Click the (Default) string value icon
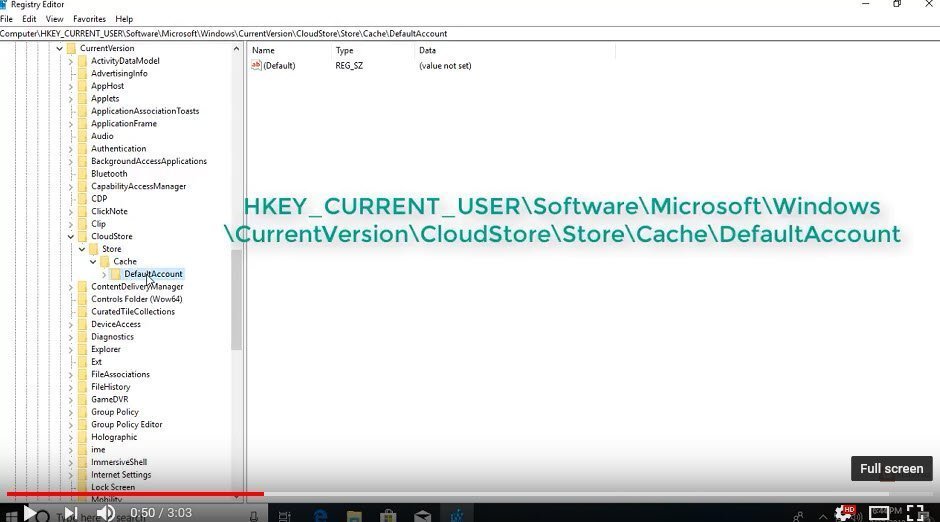 pyautogui.click(x=257, y=65)
